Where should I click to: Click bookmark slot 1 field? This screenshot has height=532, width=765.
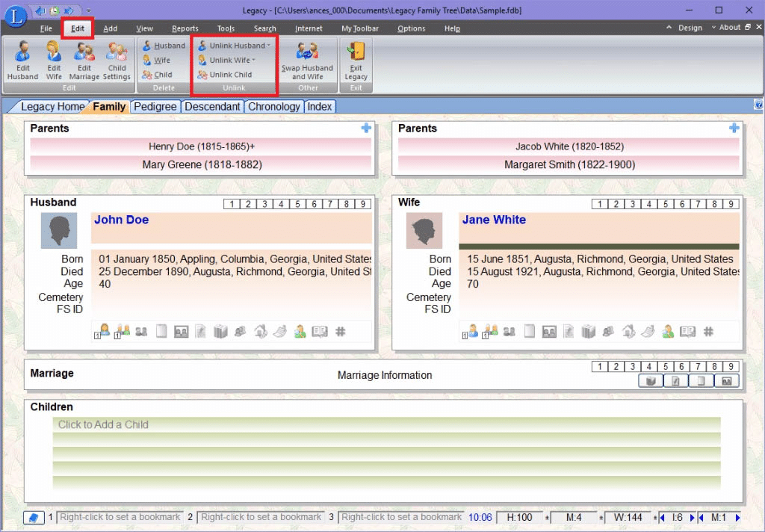pyautogui.click(x=120, y=517)
